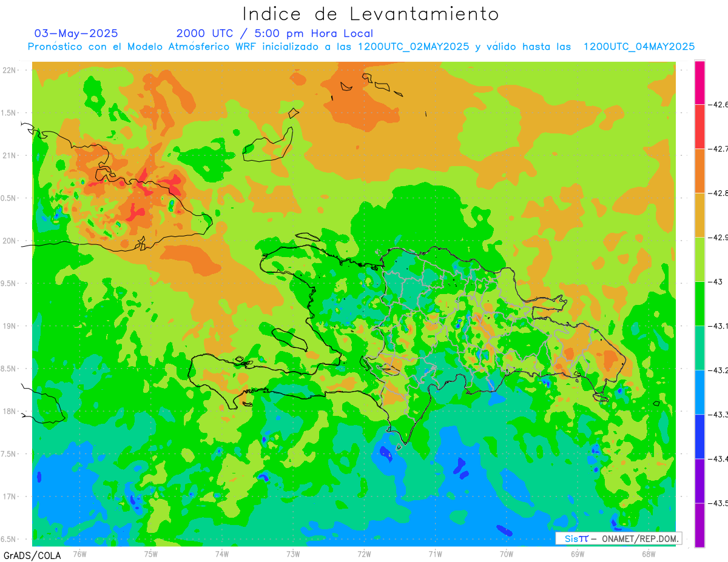728x562 pixels.
Task: Click the "-43.3" color bar value
Action: (719, 415)
